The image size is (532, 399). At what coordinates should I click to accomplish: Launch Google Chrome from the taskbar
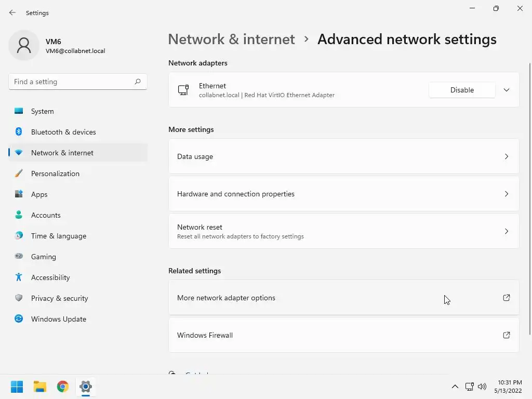pos(63,387)
